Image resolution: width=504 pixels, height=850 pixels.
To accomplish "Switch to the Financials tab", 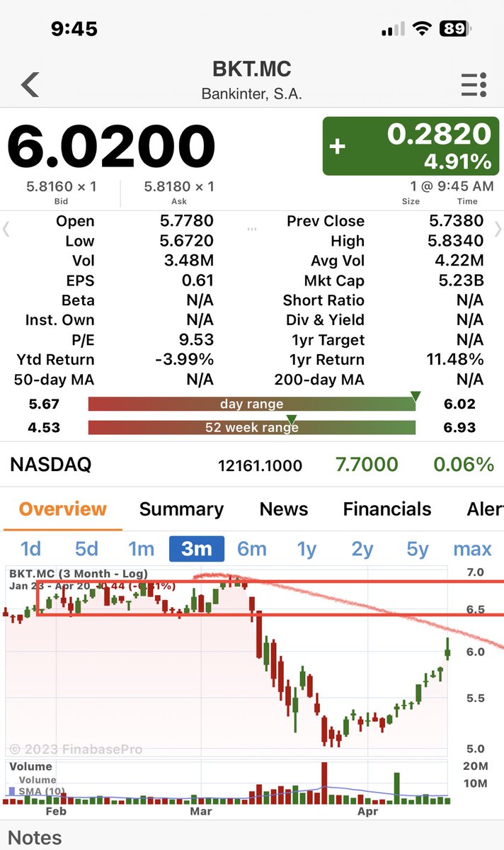I will (387, 509).
